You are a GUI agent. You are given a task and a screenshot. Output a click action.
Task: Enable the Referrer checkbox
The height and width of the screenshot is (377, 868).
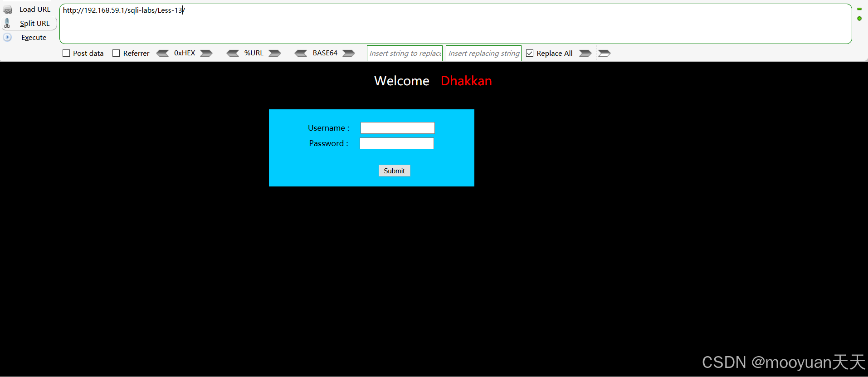pos(116,53)
